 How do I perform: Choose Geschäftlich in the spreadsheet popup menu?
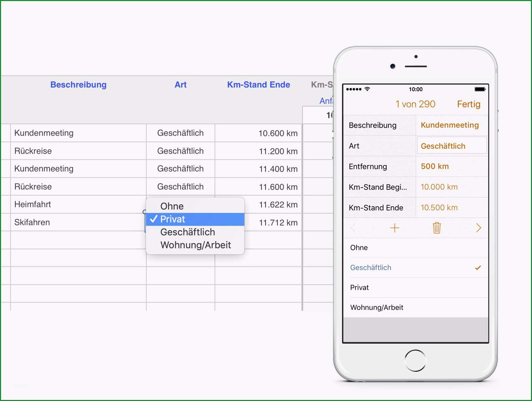(x=195, y=232)
